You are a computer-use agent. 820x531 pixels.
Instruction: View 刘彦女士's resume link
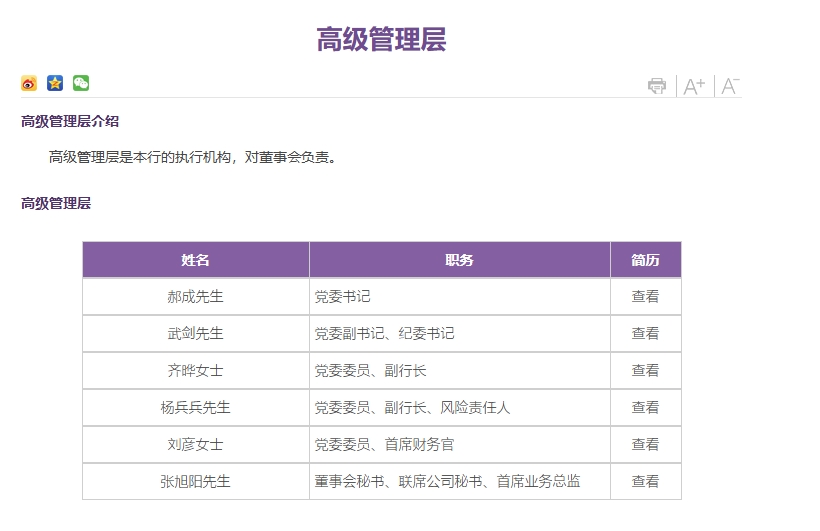coord(645,444)
